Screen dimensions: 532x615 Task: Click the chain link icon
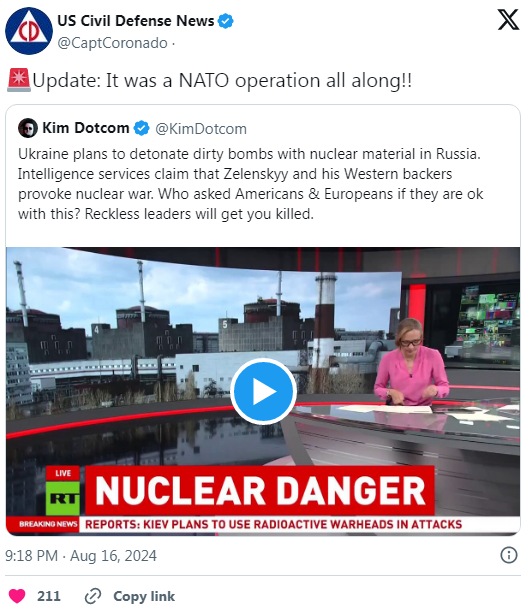click(93, 596)
